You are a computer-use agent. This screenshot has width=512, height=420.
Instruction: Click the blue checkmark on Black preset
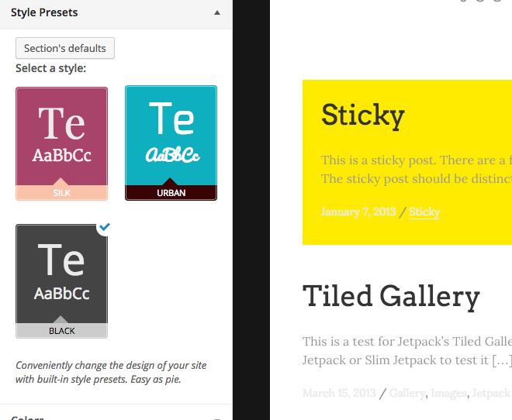tap(105, 226)
